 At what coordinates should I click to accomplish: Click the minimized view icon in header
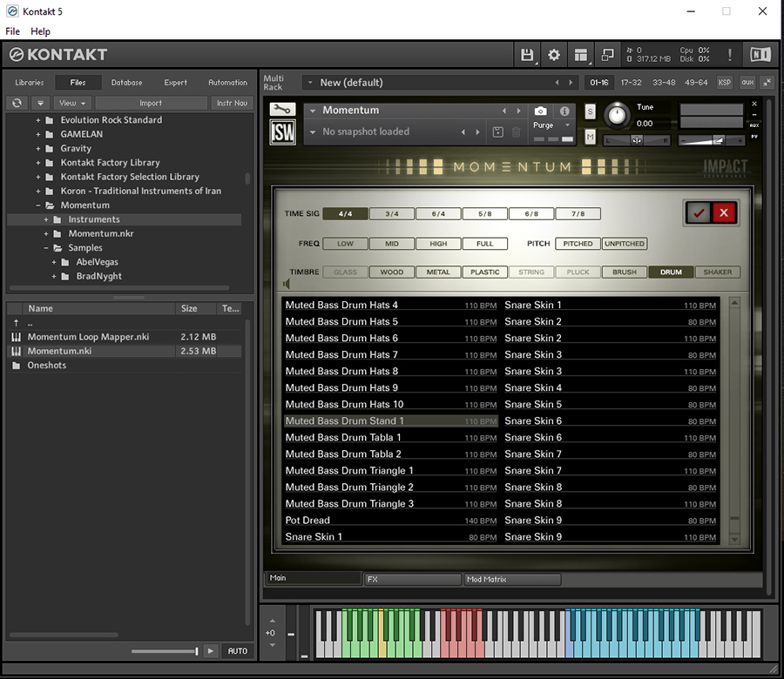(607, 55)
